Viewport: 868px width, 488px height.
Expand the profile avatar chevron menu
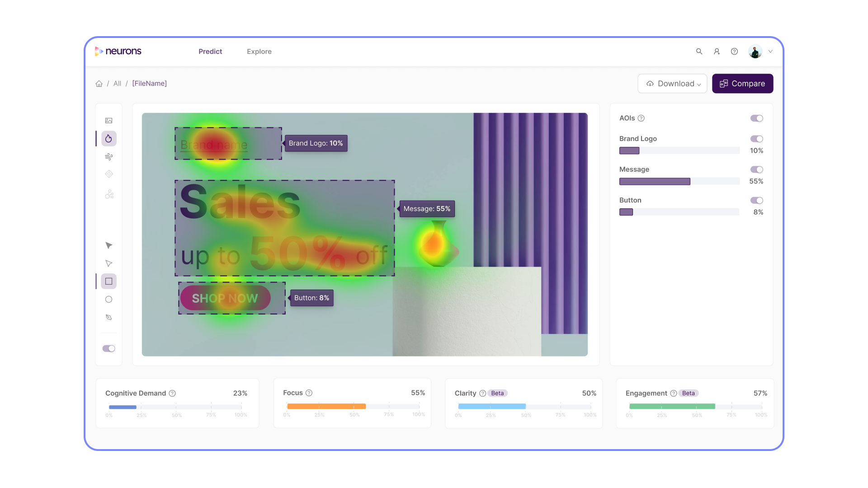(x=770, y=52)
